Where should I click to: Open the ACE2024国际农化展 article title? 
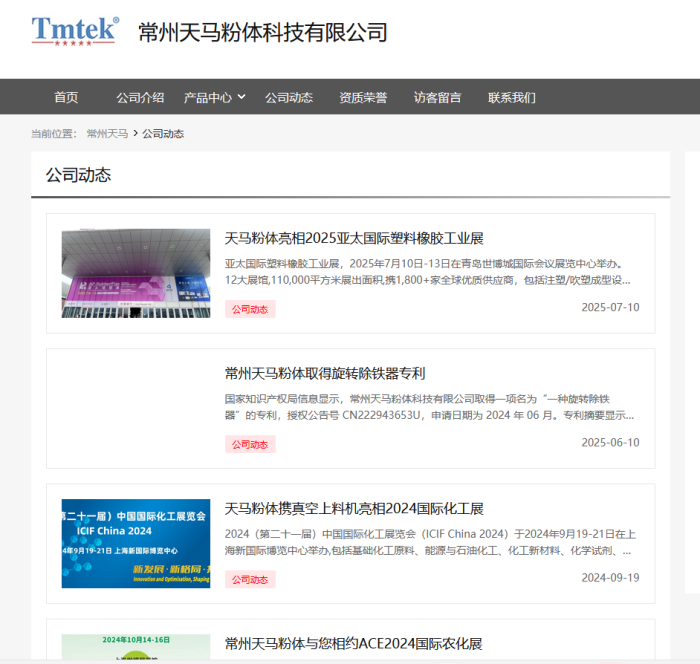click(353, 643)
